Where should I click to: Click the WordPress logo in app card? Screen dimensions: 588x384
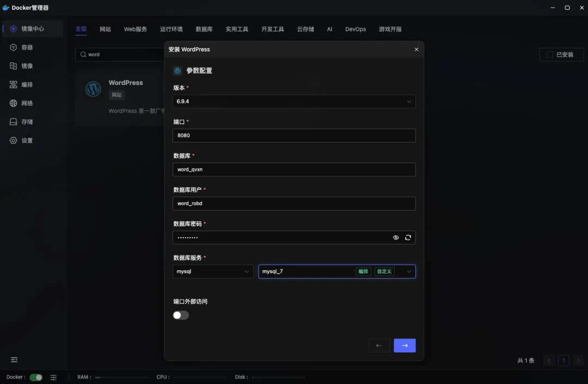93,89
